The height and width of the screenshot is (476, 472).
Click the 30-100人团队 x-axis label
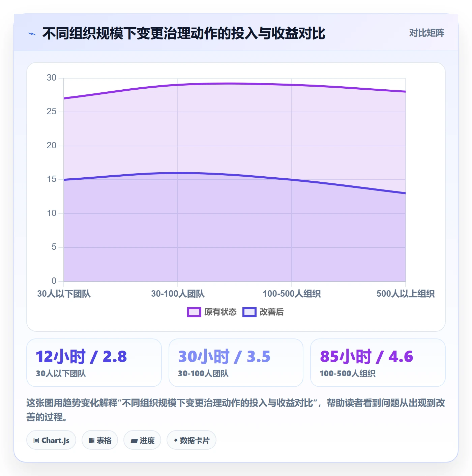pyautogui.click(x=178, y=294)
